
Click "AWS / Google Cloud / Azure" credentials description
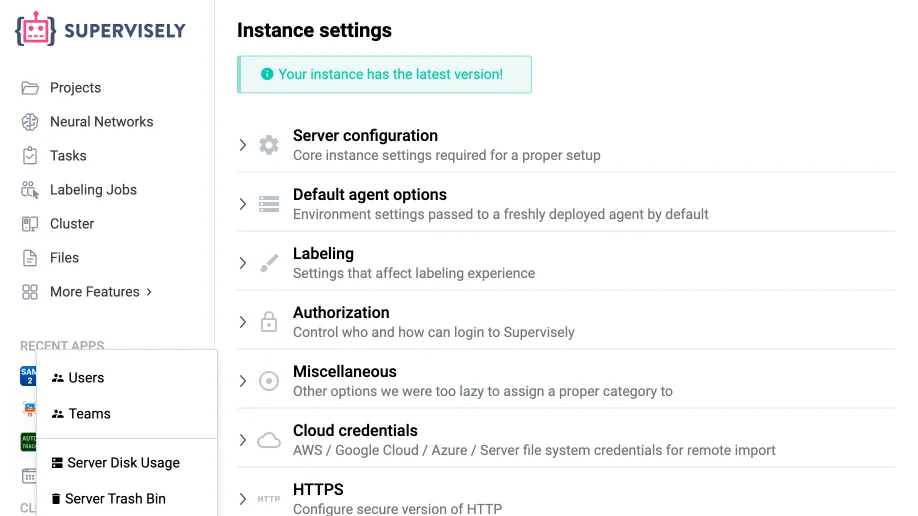(x=534, y=450)
